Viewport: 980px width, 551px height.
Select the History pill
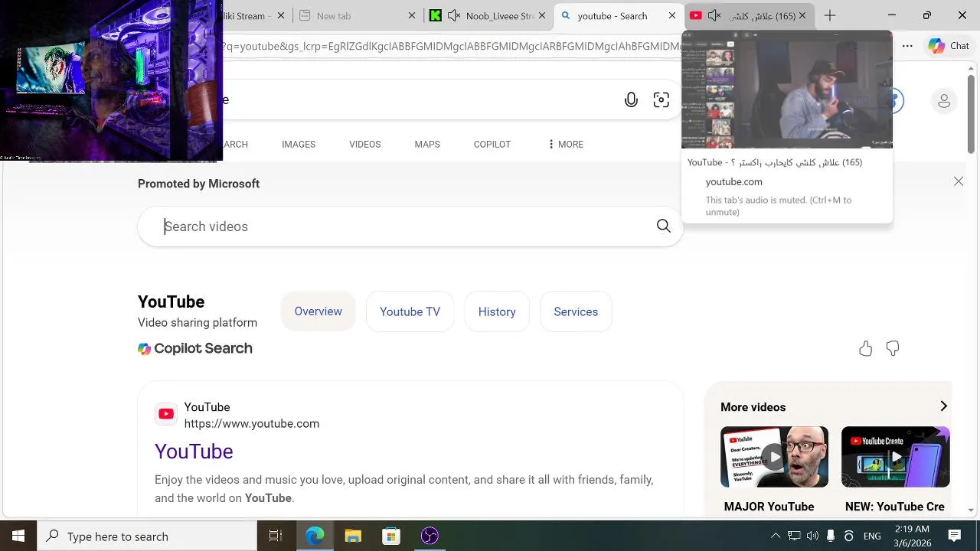pyautogui.click(x=497, y=311)
